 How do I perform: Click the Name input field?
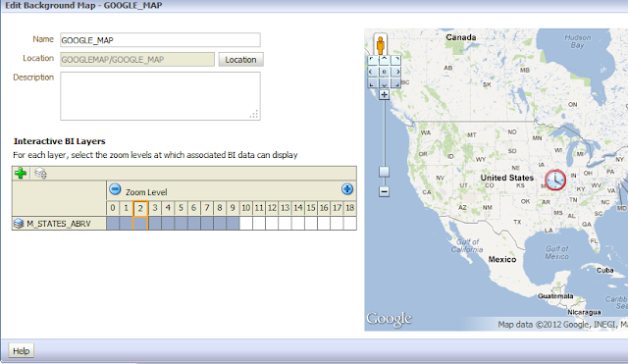click(x=160, y=40)
